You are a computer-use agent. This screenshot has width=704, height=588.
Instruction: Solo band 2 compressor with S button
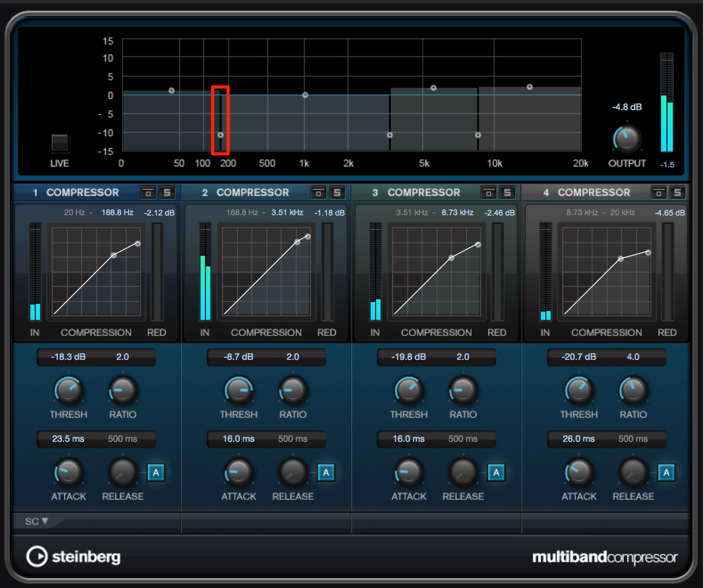[x=337, y=192]
